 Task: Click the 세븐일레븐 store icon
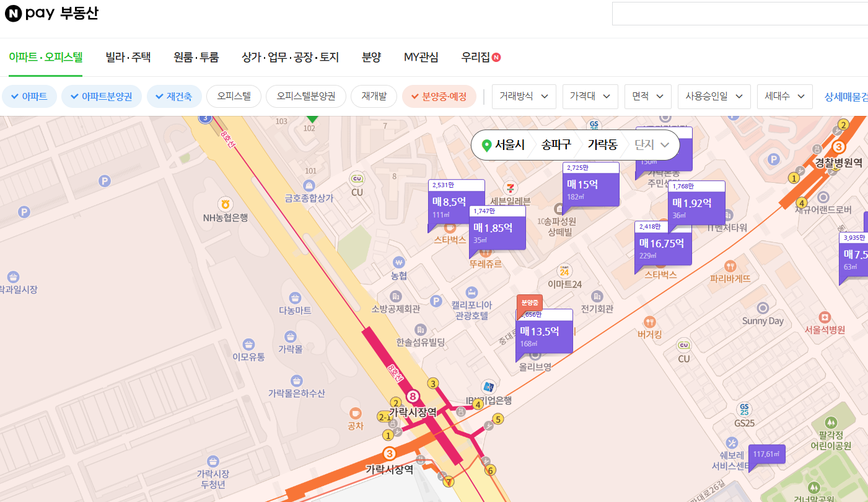tap(511, 187)
